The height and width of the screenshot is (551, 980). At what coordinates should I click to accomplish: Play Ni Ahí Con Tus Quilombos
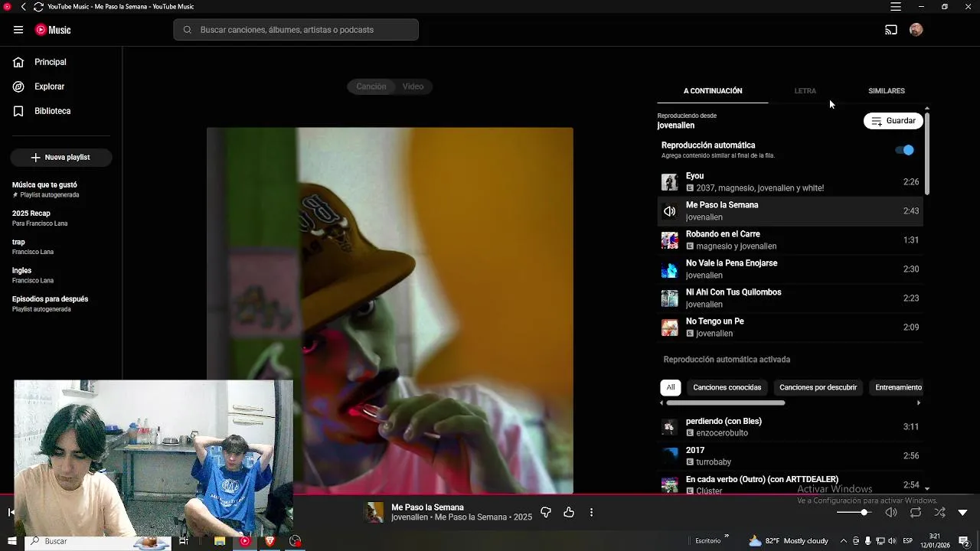point(790,298)
